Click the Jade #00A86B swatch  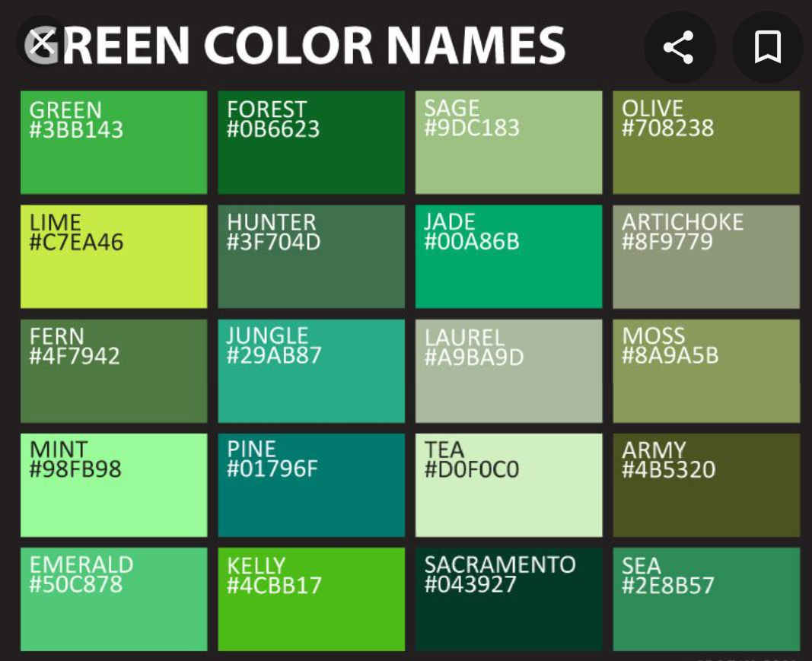click(508, 257)
